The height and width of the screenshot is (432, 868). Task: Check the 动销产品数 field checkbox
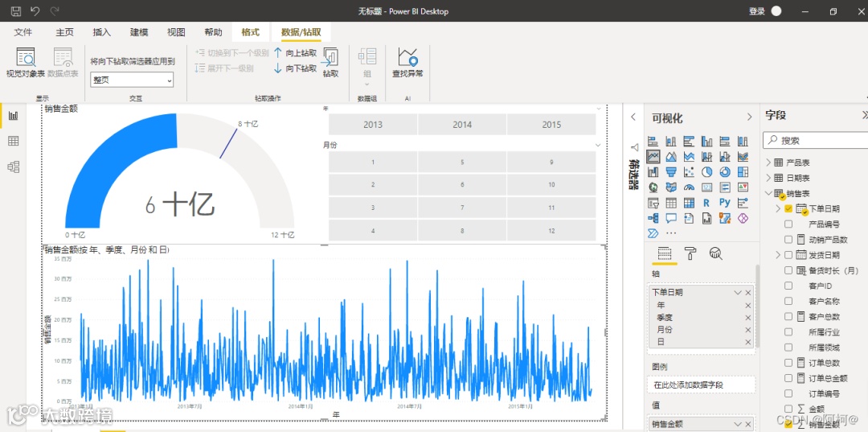tap(789, 240)
